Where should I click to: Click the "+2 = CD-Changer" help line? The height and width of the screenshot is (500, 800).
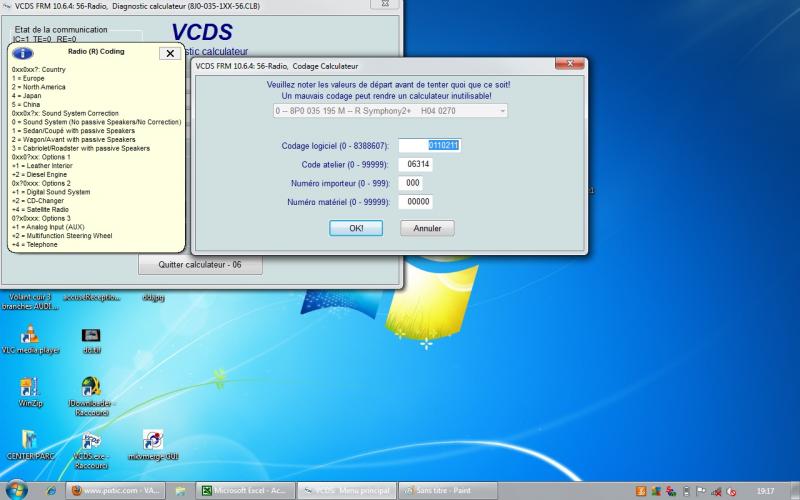[x=38, y=201]
